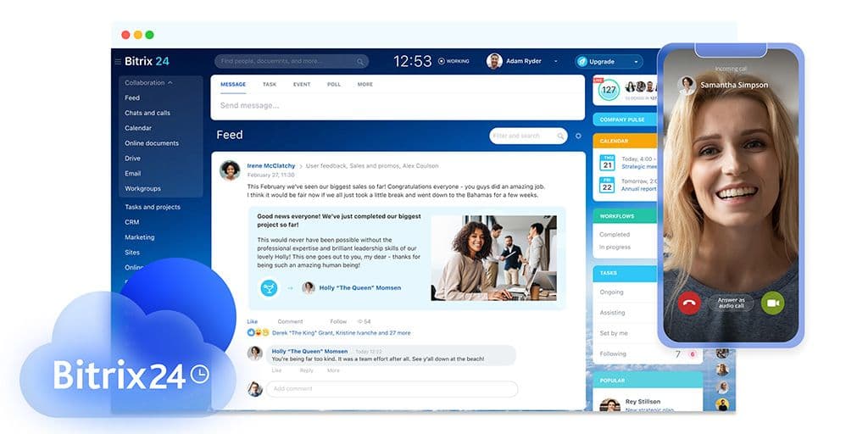Click the hamburger menu icon beside Bitrix 24
Viewport: 868px width, 434px height.
point(118,62)
